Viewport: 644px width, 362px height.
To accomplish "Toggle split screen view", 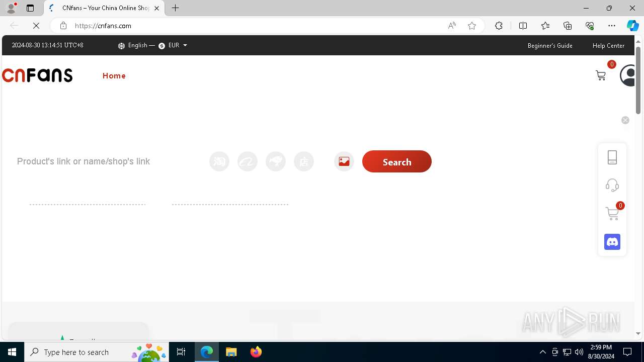I will tap(523, 26).
